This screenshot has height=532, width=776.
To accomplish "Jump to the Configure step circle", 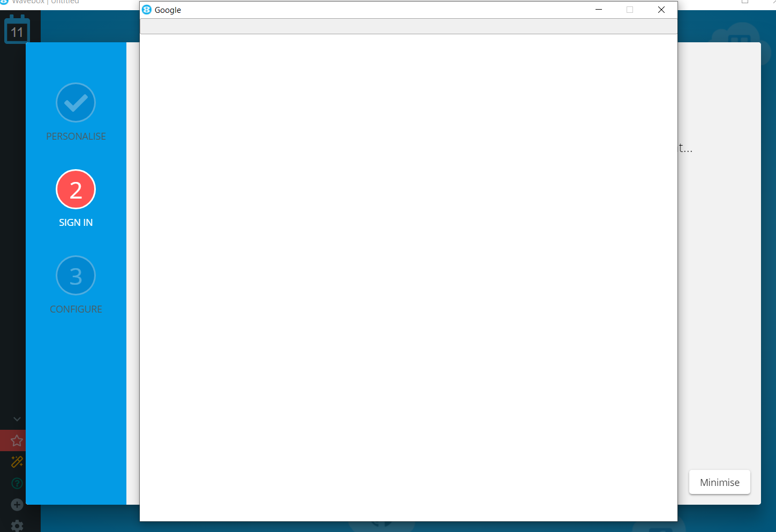I will [x=76, y=275].
